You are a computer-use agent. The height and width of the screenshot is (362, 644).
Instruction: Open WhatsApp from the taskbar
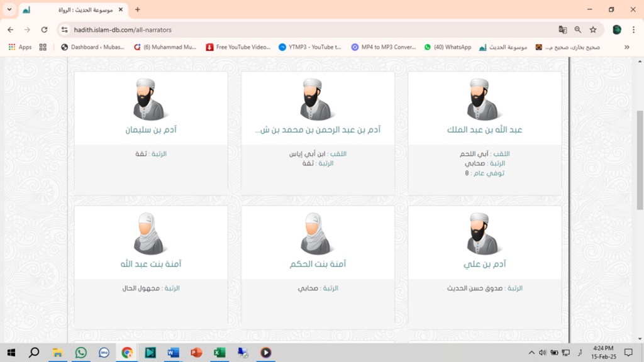click(x=81, y=353)
